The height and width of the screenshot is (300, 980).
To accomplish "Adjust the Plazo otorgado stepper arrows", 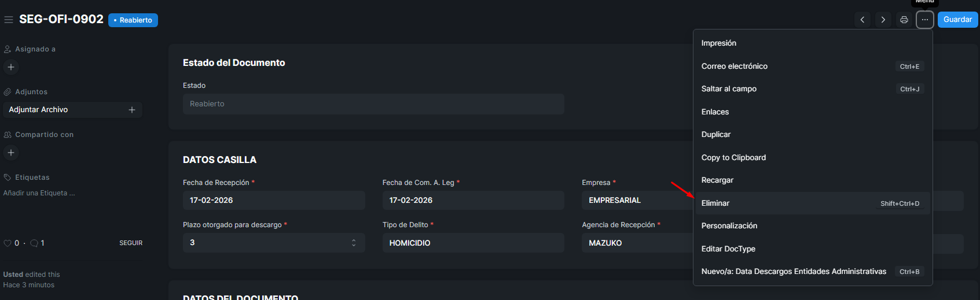I will pos(354,243).
